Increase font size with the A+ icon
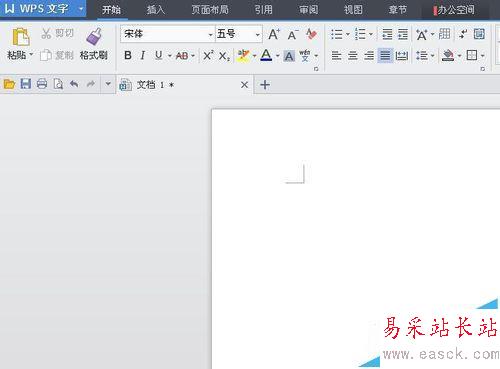The image size is (500, 369). click(274, 34)
